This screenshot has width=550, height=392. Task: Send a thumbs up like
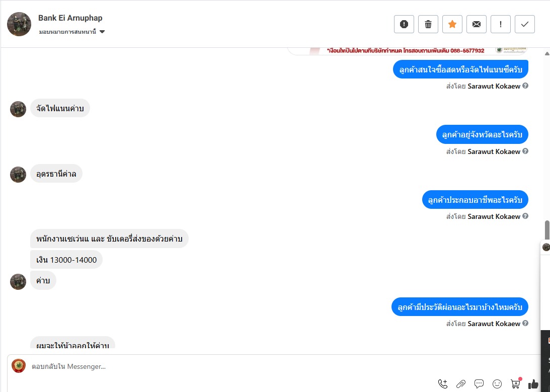click(x=533, y=384)
